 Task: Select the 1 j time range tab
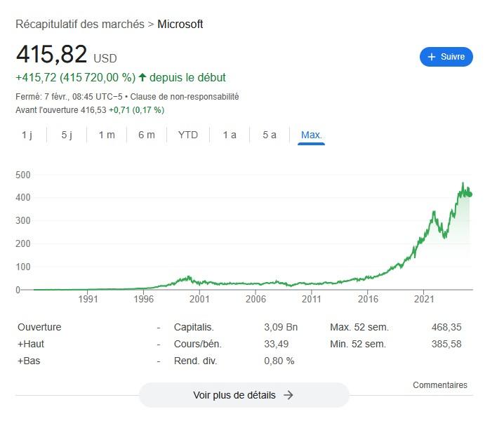click(x=27, y=135)
